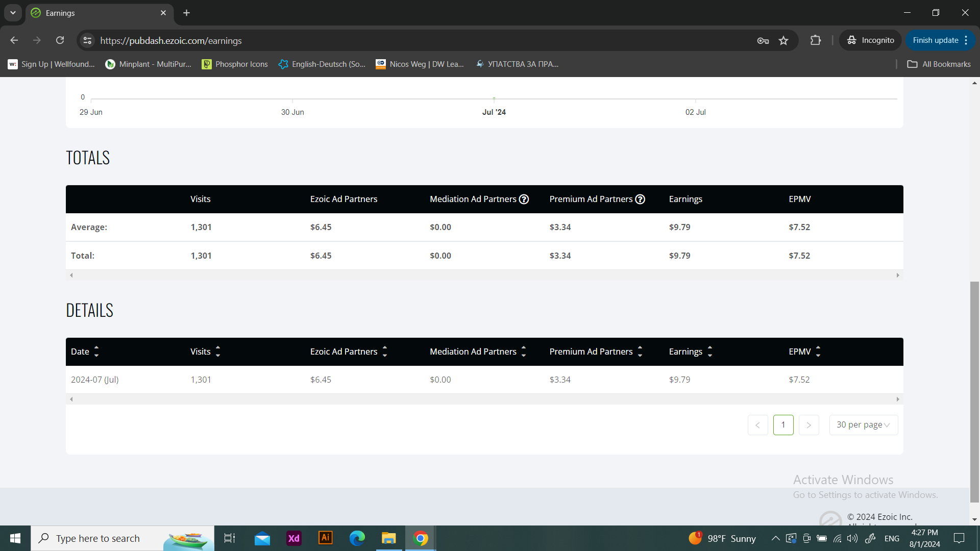980x551 pixels.
Task: Click the page vertical scrollbar thumb
Action: [x=974, y=392]
